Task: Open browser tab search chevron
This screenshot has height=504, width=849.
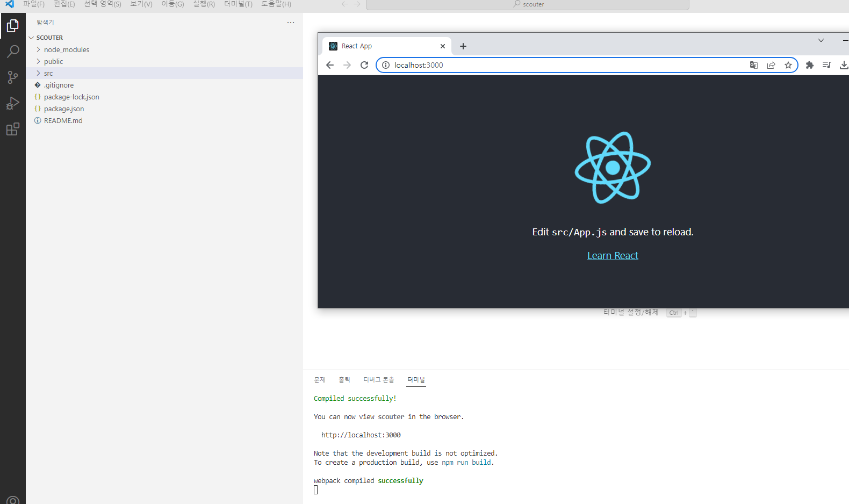Action: (821, 40)
